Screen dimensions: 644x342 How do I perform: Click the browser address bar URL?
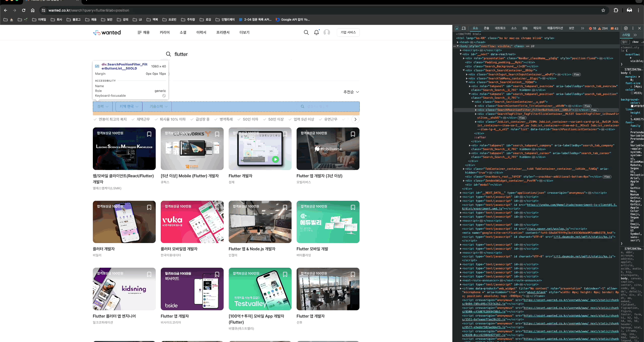[x=89, y=10]
